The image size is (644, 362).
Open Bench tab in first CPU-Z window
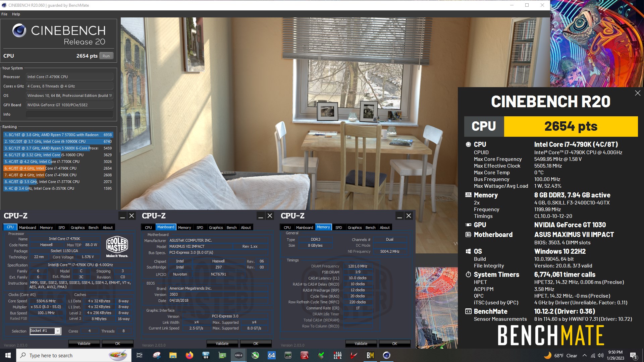[x=94, y=227]
